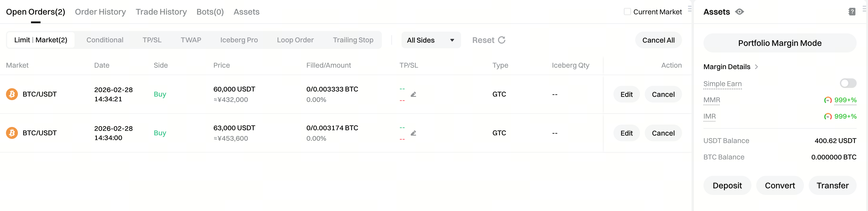
Task: Click Bitcoin icon of the 60,000 USDT order
Action: tap(12, 94)
